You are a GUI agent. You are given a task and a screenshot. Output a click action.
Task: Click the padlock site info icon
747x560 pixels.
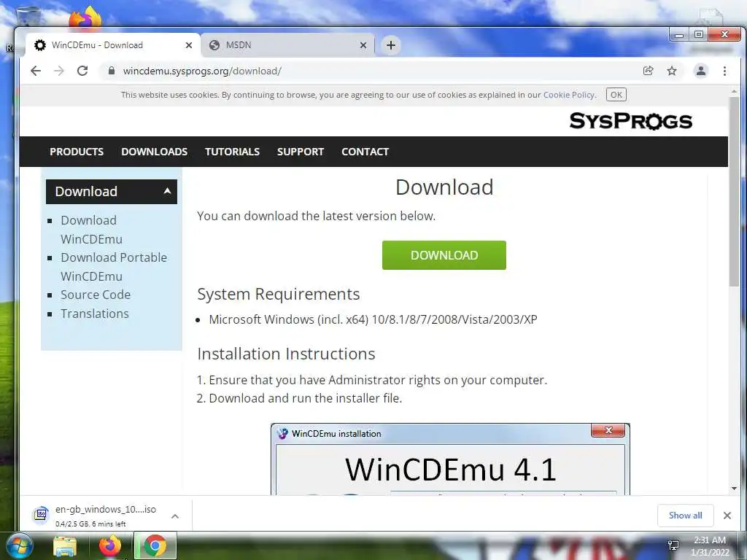(112, 71)
